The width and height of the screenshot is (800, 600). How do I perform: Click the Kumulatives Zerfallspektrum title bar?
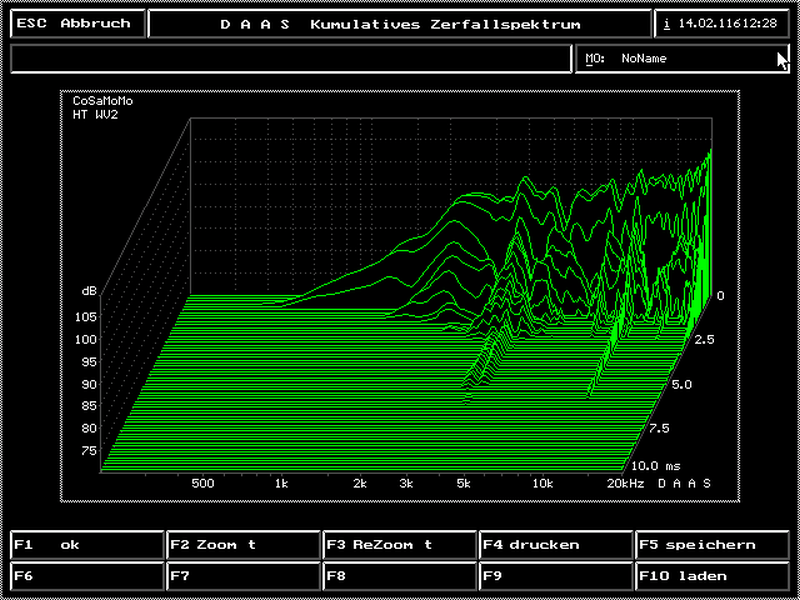400,24
